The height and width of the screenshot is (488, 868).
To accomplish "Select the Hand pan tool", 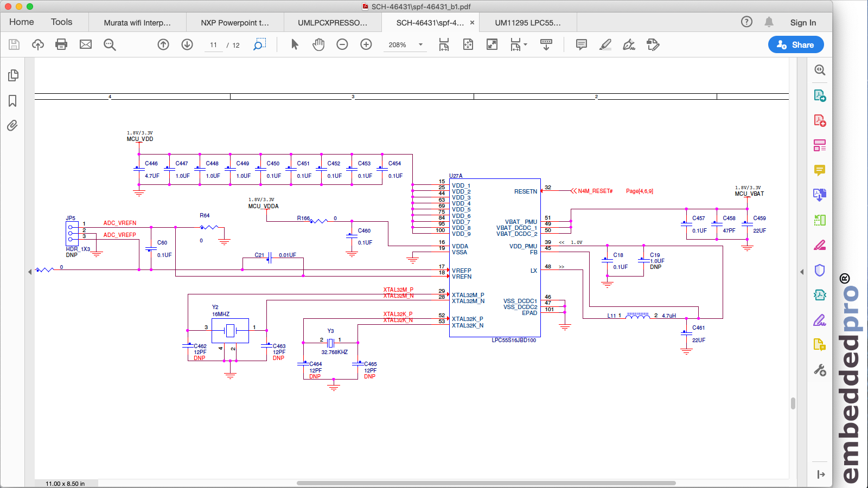I will (x=318, y=44).
